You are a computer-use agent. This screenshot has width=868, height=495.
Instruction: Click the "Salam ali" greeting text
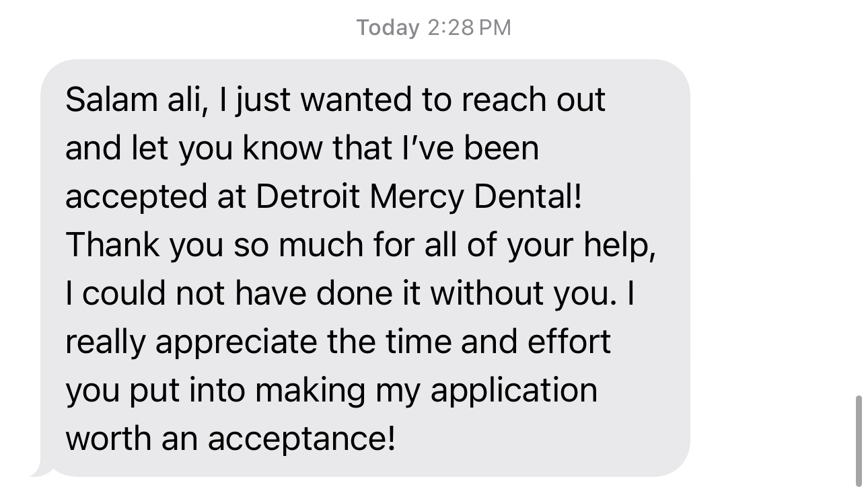(x=135, y=100)
